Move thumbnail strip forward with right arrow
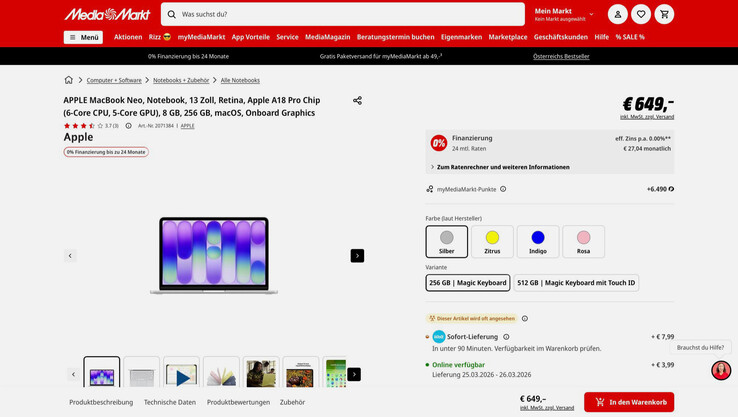Image resolution: width=738 pixels, height=417 pixels. point(354,375)
